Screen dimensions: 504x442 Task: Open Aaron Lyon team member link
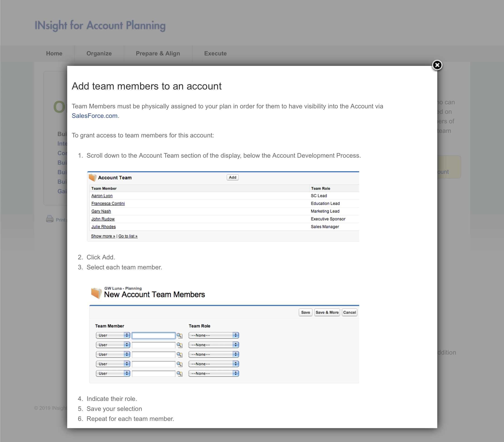[x=102, y=196]
